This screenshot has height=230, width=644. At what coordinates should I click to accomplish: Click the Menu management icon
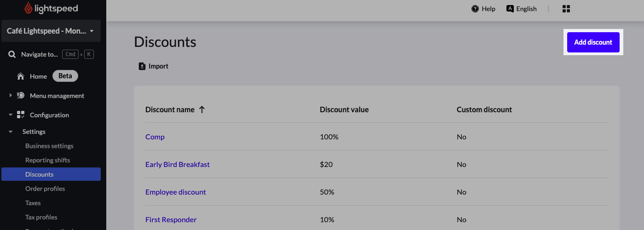click(x=21, y=96)
